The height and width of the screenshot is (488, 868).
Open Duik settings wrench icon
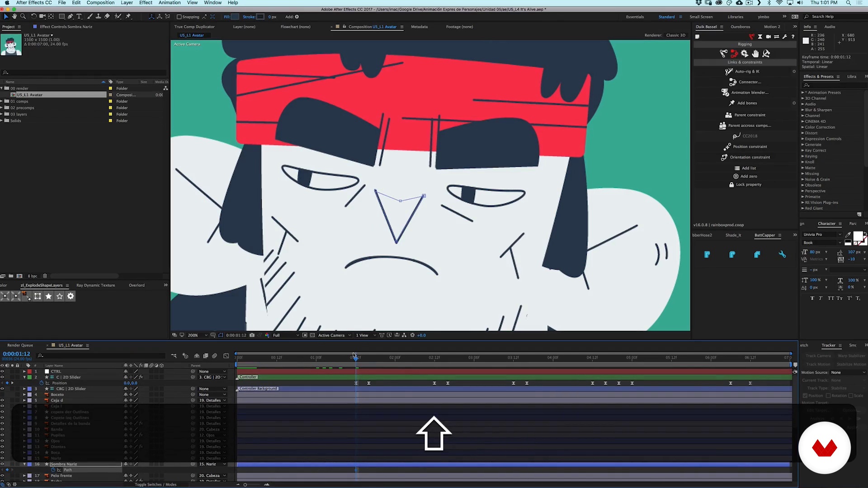pyautogui.click(x=785, y=37)
